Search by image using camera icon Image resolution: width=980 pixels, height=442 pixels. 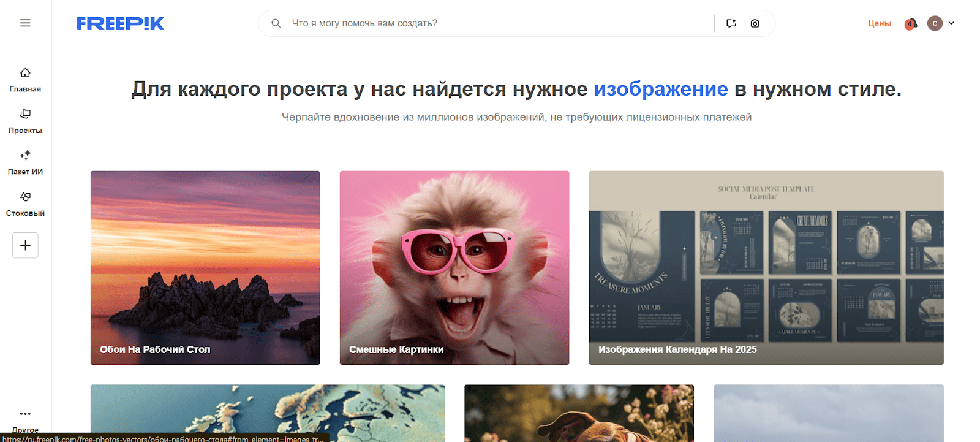click(755, 23)
